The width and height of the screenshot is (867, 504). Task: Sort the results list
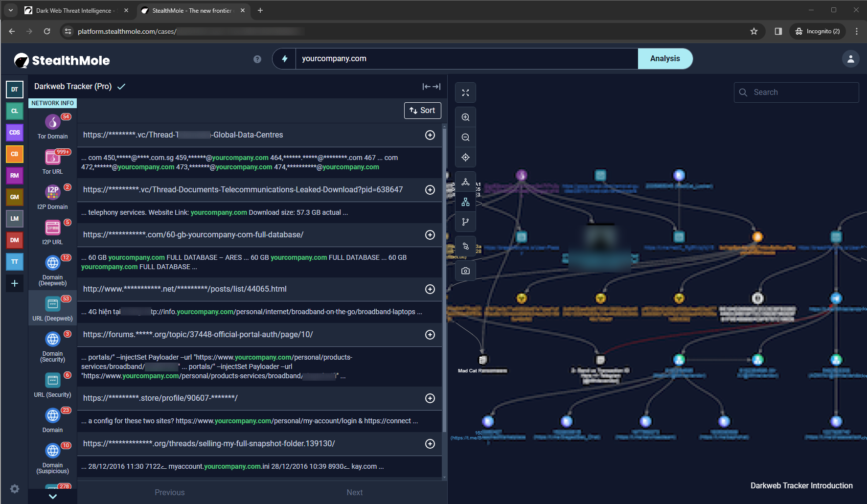(423, 111)
